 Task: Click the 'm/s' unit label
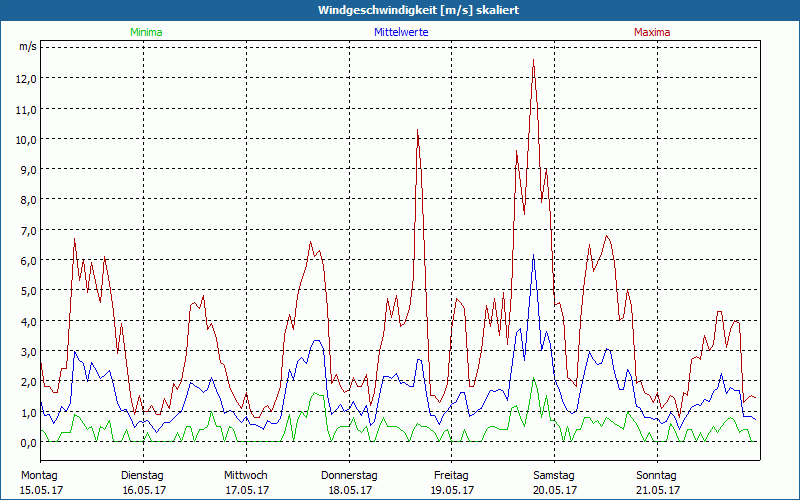28,46
